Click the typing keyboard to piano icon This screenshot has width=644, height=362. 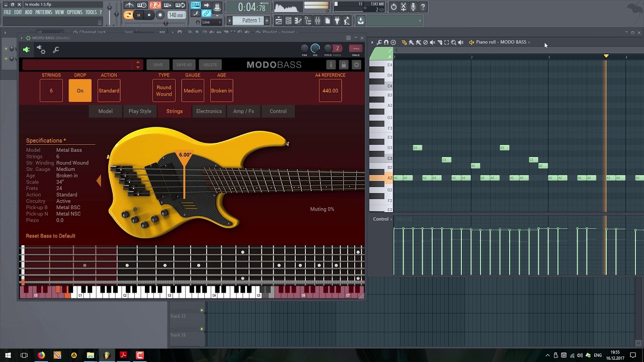click(x=196, y=6)
